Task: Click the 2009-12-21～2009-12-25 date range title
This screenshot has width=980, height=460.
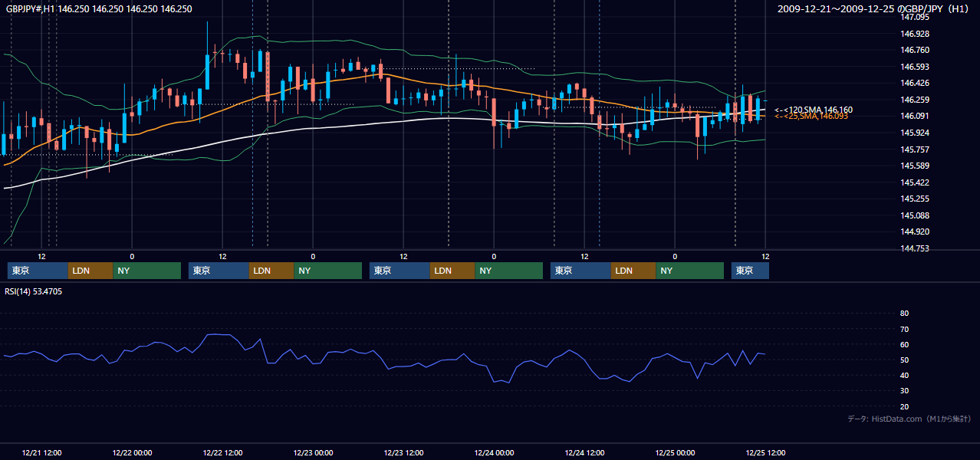Action: point(874,9)
